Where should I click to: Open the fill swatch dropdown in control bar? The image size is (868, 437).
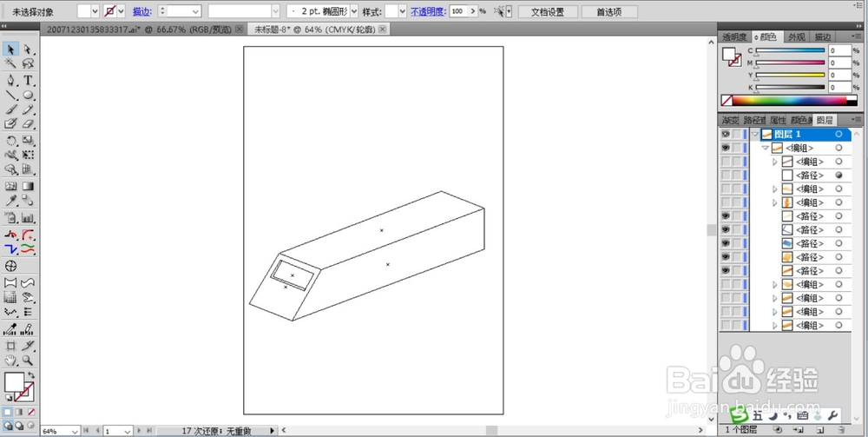(x=95, y=11)
